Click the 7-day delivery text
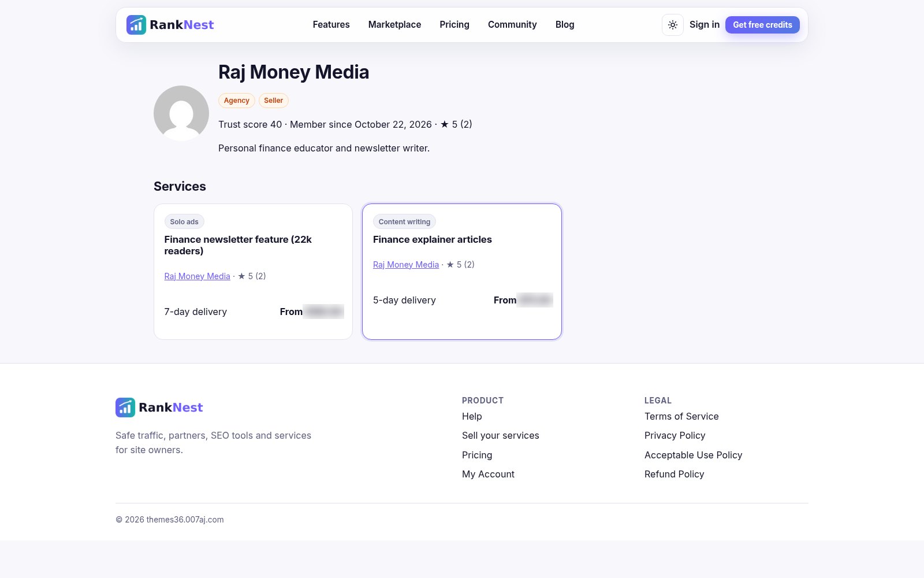This screenshot has height=578, width=924. pos(196,312)
